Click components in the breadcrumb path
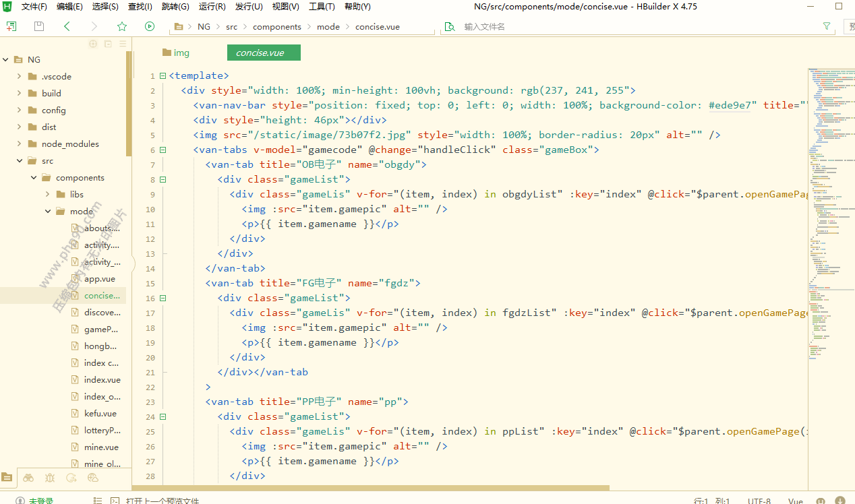 276,27
